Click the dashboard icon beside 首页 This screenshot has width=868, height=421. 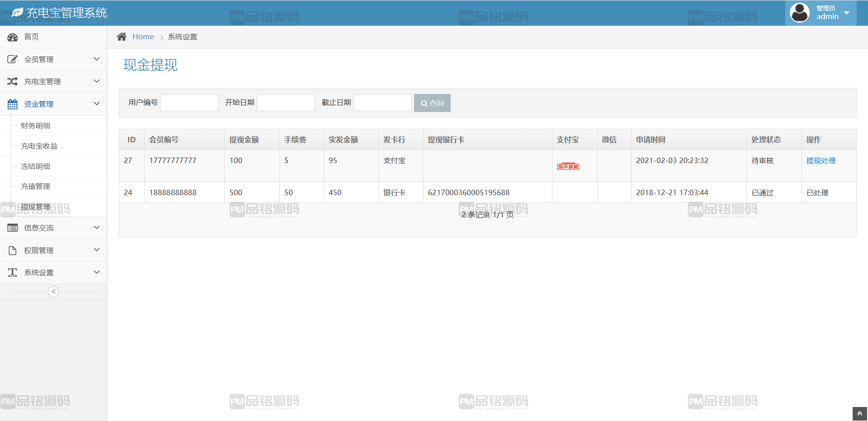[13, 37]
